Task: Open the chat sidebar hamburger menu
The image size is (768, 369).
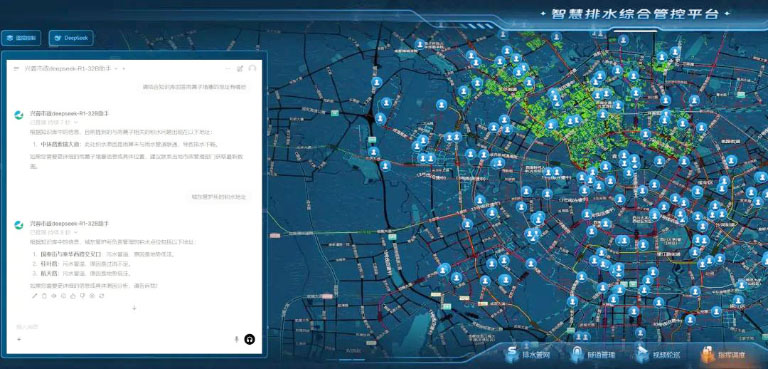Action: (x=16, y=69)
